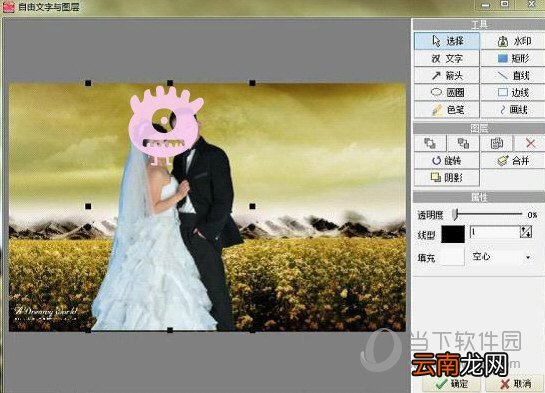Image resolution: width=545 pixels, height=393 pixels.
Task: Cancel with the 取消 button
Action: [515, 384]
